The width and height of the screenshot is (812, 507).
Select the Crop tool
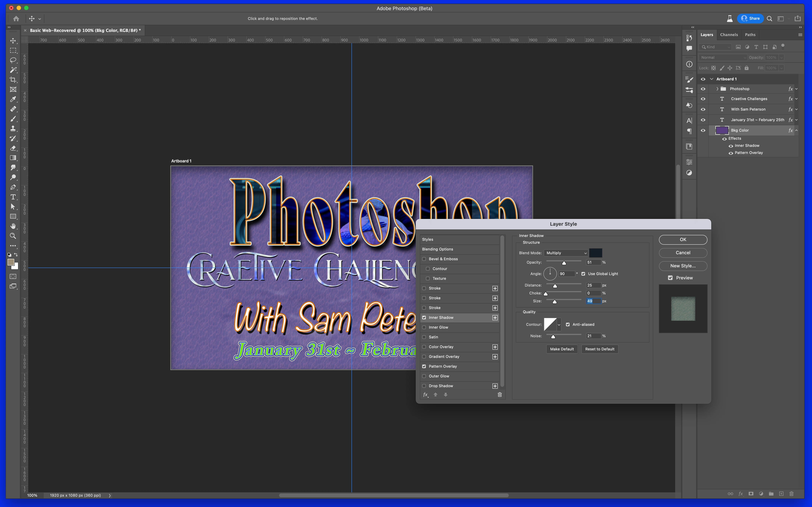click(x=13, y=80)
